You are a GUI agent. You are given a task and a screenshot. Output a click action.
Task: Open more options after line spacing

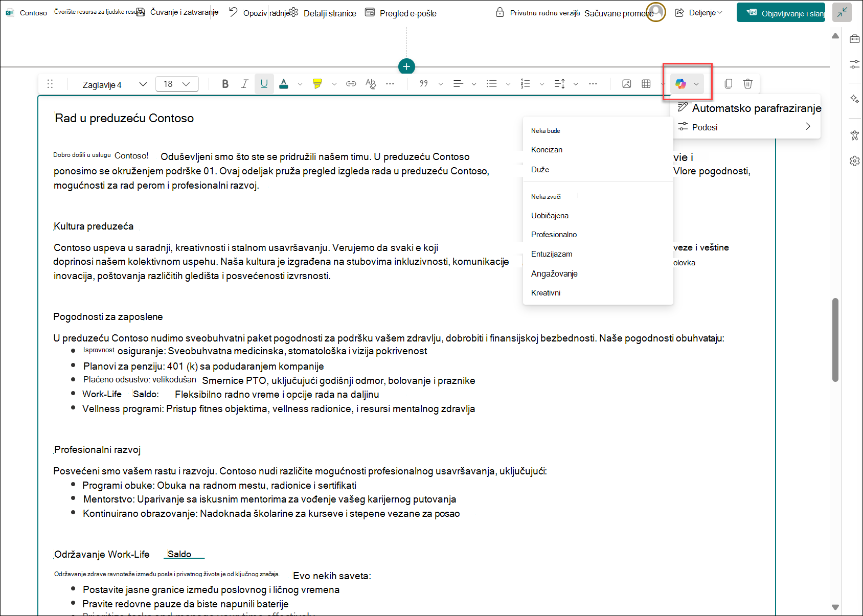pos(593,84)
